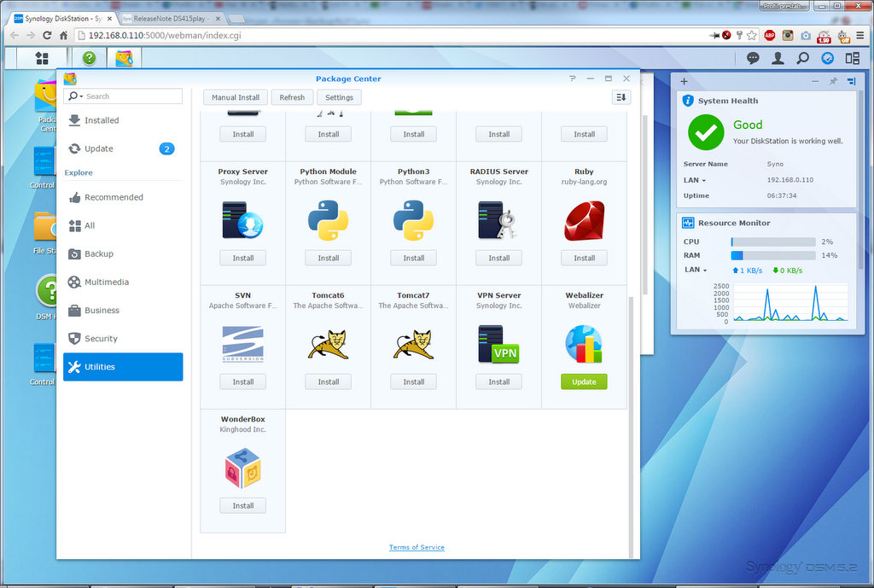The image size is (874, 588).
Task: Click the RADIUS Server package icon
Action: tap(498, 221)
